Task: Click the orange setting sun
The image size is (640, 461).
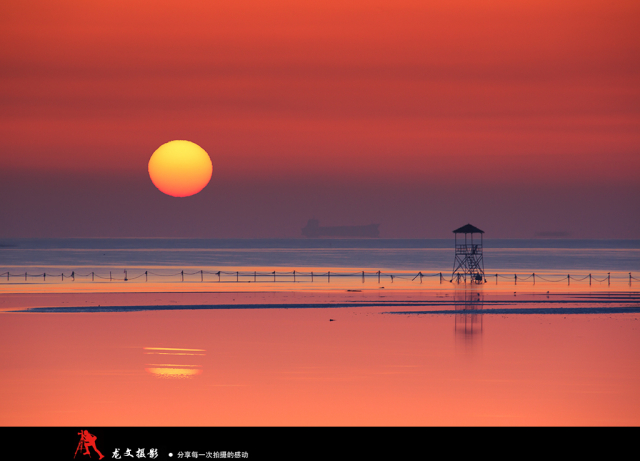Action: pyautogui.click(x=180, y=168)
